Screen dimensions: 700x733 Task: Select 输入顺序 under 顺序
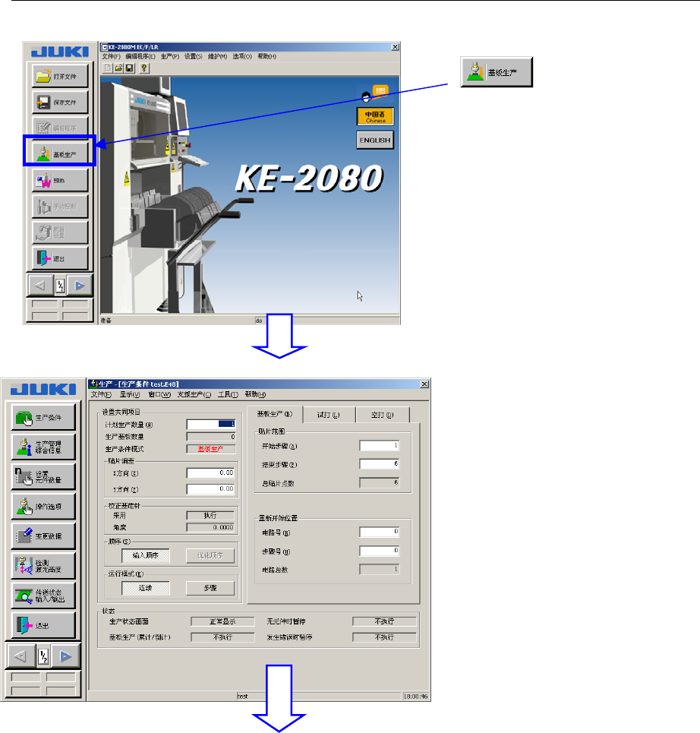(x=146, y=555)
